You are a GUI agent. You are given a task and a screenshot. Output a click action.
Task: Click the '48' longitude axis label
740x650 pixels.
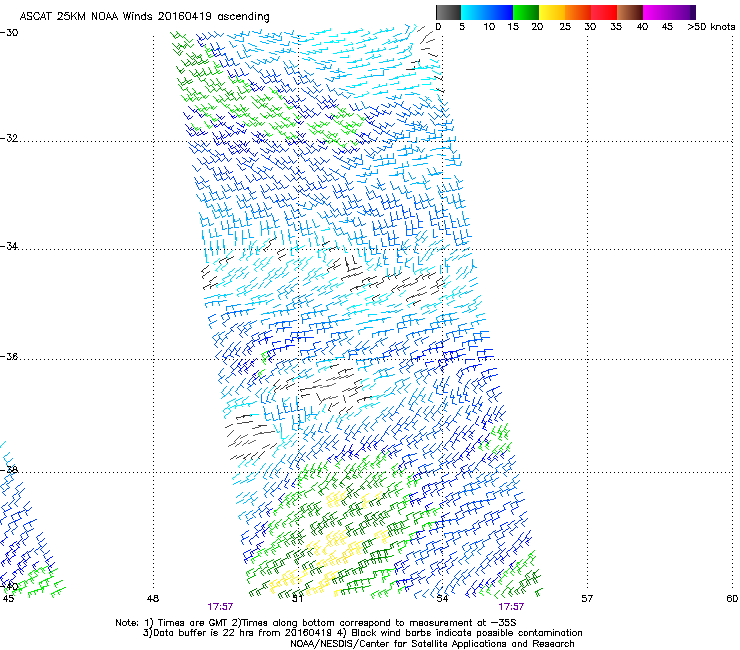pos(153,599)
